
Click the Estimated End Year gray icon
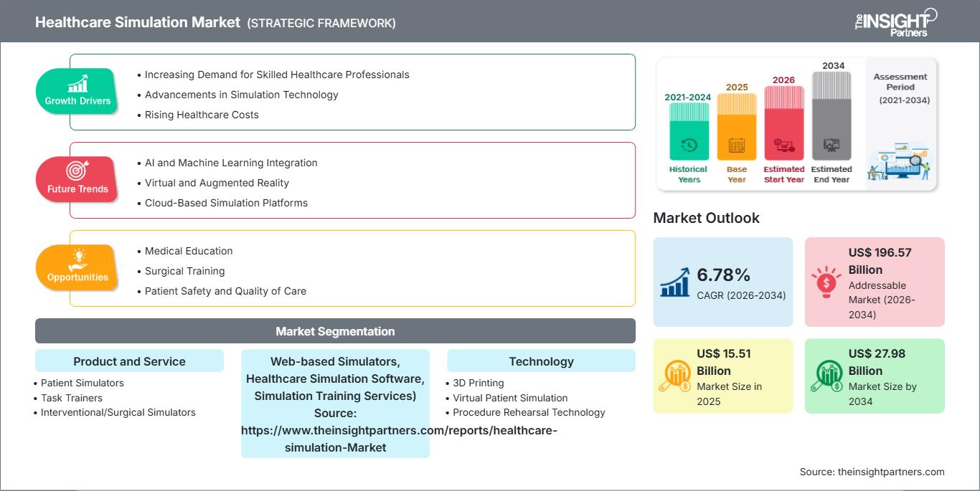tap(831, 145)
